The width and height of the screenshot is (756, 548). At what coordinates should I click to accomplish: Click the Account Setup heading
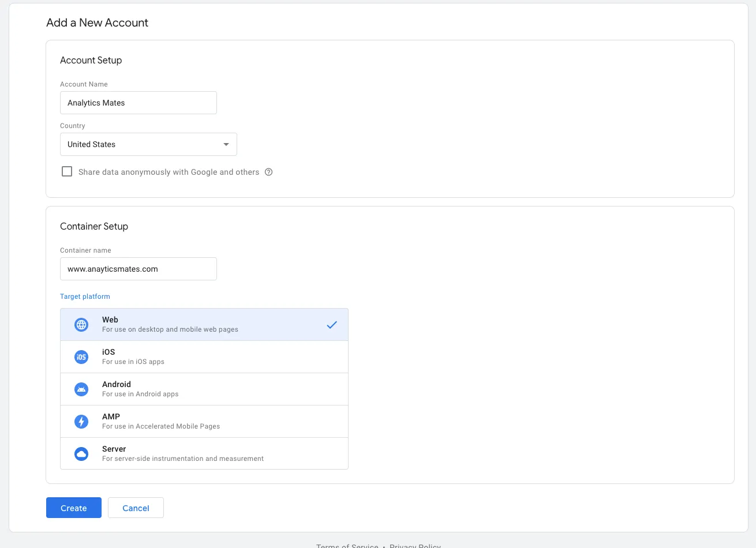click(91, 60)
